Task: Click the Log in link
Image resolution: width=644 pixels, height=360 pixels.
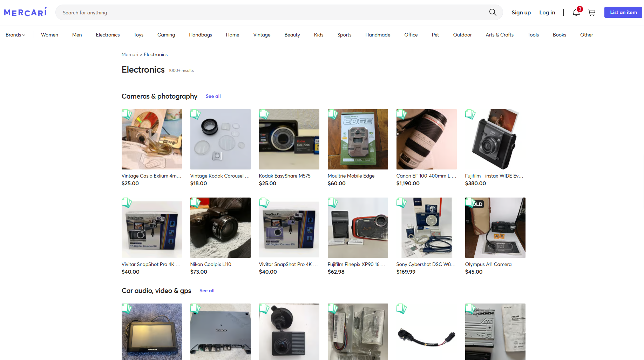Action: (x=547, y=12)
